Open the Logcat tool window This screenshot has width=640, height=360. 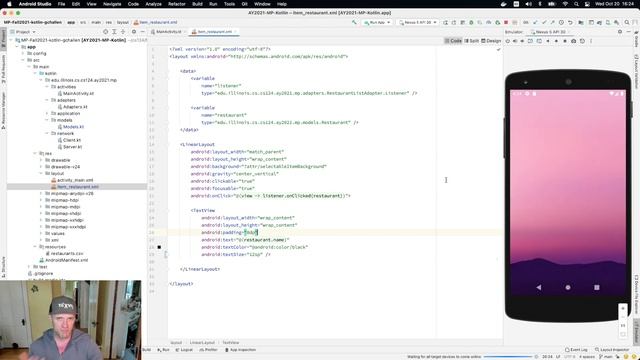click(184, 350)
